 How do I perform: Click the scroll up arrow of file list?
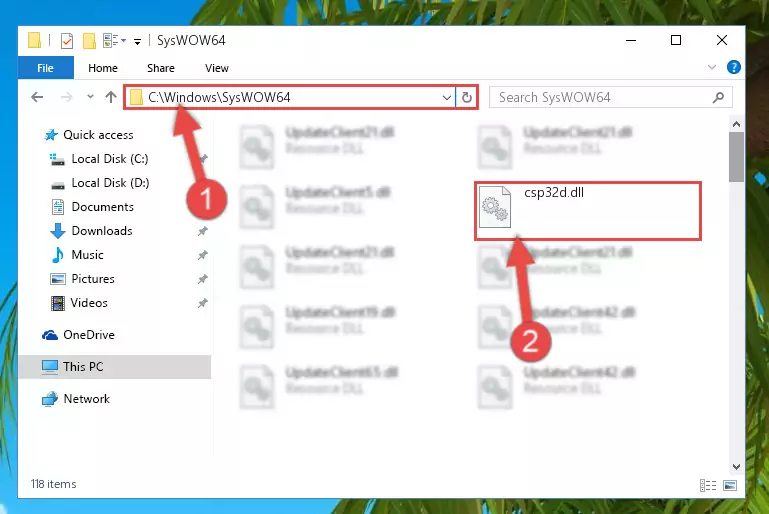(x=736, y=125)
